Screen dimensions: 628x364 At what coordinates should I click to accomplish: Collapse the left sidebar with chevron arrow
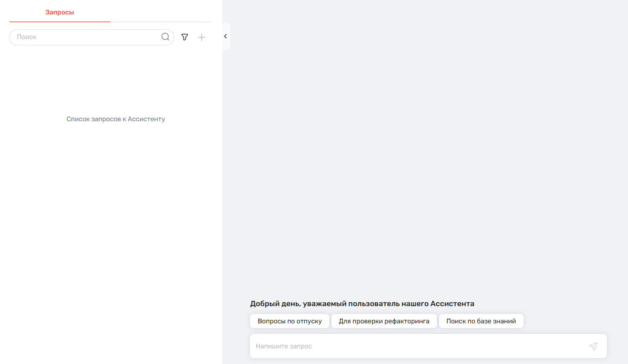(225, 36)
